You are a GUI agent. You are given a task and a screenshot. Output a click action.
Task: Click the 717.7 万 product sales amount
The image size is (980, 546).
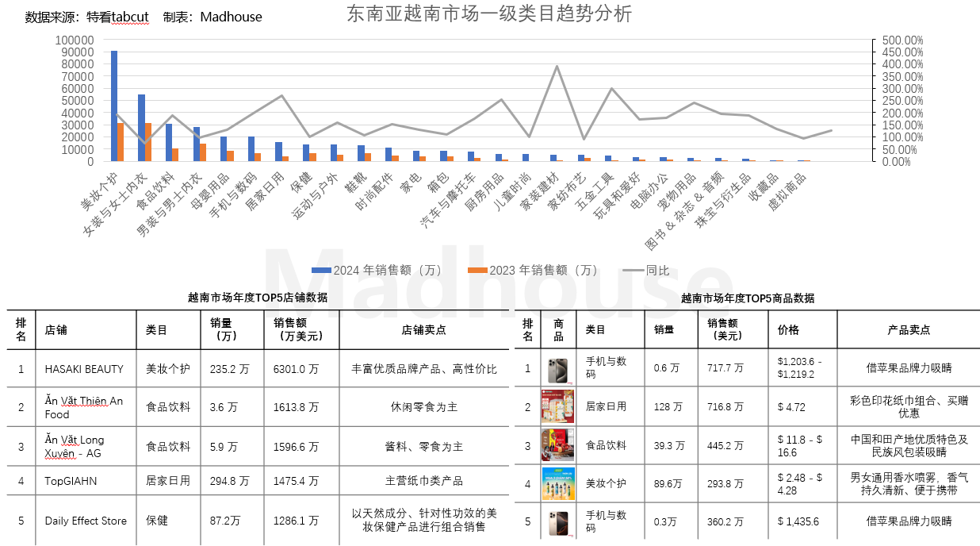click(725, 367)
